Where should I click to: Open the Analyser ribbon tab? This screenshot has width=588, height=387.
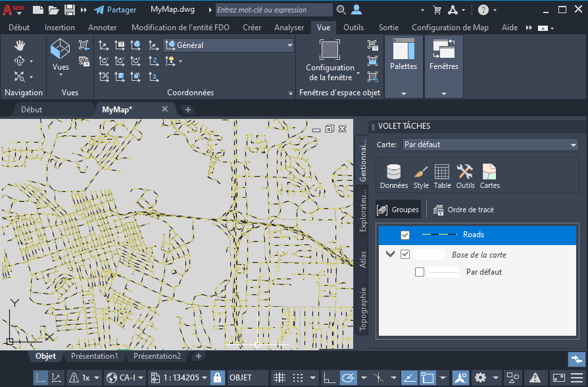289,28
